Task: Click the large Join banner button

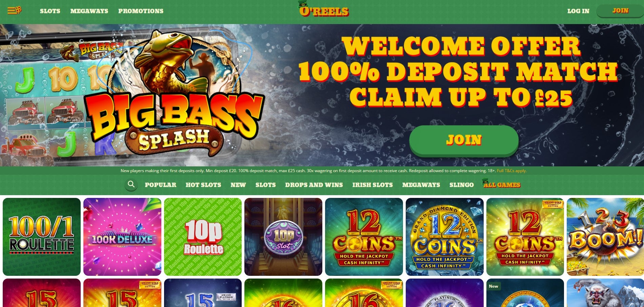Action: click(x=464, y=140)
